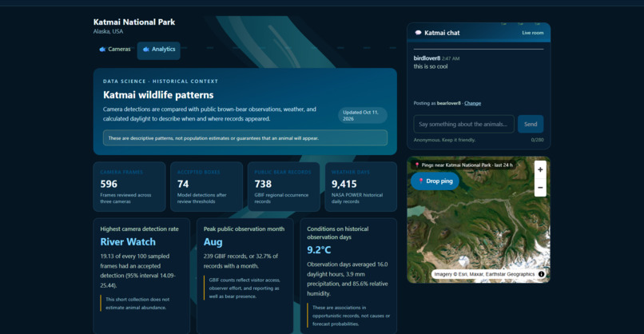Click the descriptive patterns disclaimer banner
This screenshot has width=644, height=334.
point(245,138)
